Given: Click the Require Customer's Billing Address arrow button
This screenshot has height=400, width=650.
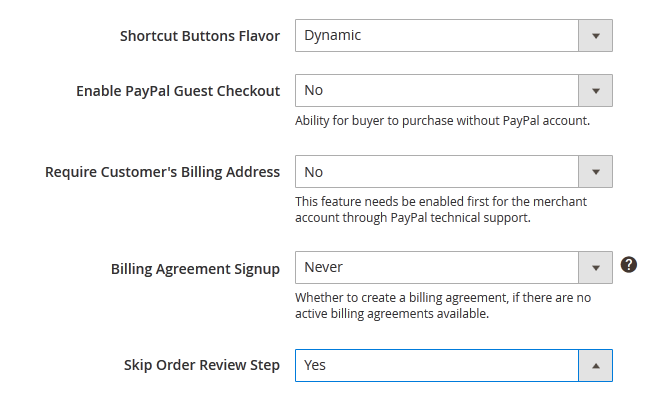Looking at the screenshot, I should 595,172.
